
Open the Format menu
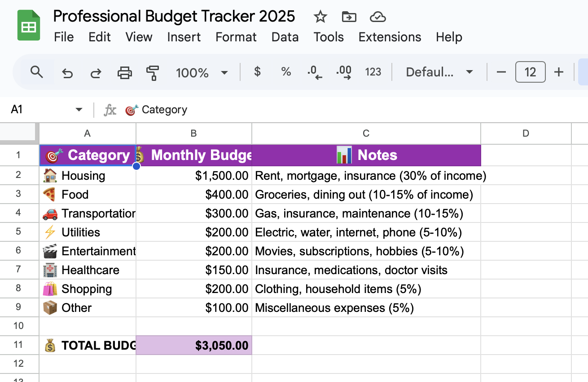236,37
